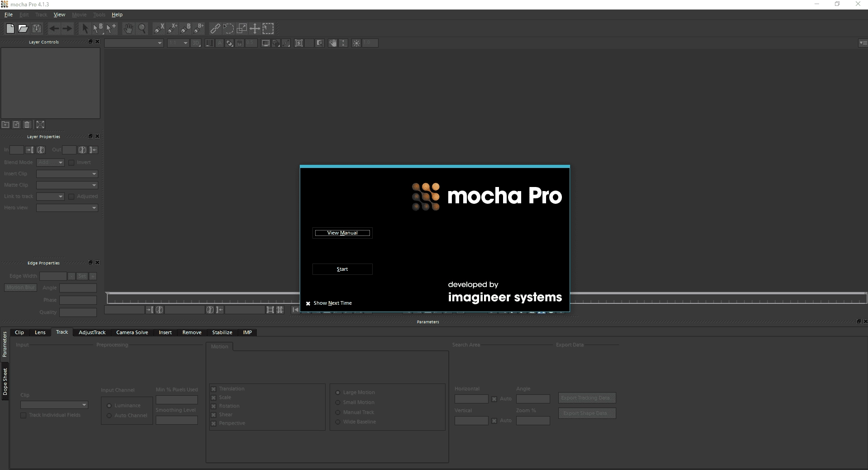Click the Min % Pixels Used field
Image resolution: width=868 pixels, height=470 pixels.
coord(177,400)
